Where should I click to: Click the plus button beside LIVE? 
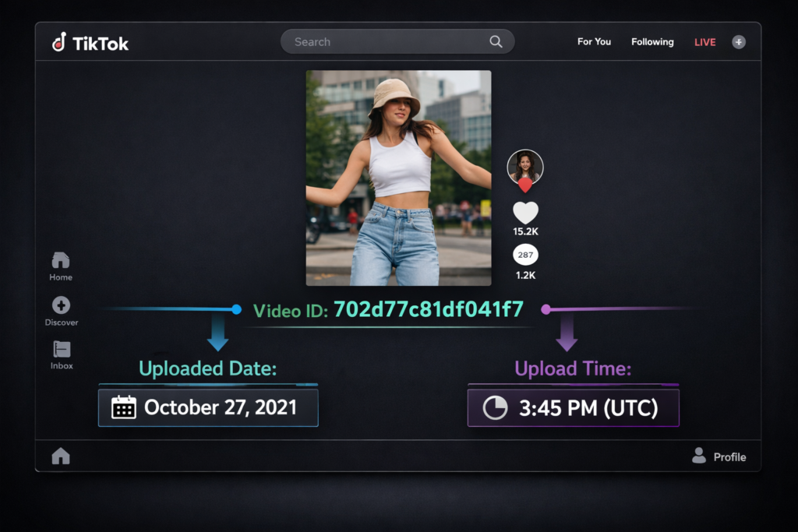(739, 42)
